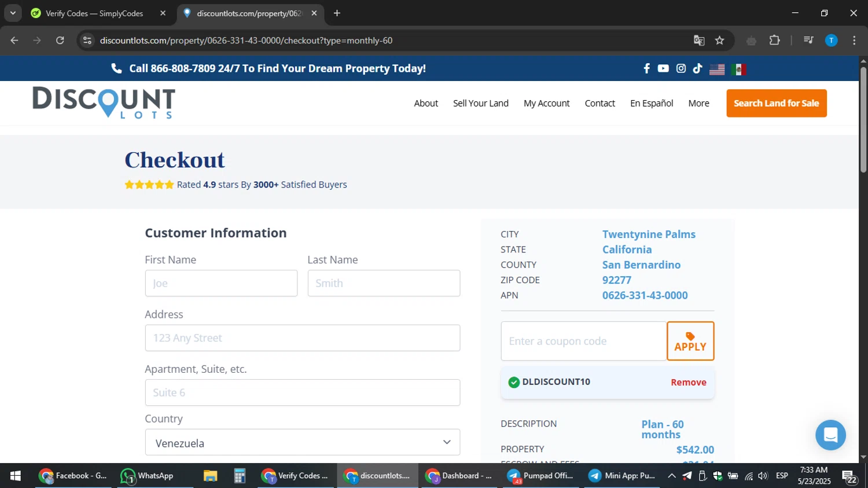Click the browser Back arrow
Viewport: 868px width, 488px height.
(14, 41)
